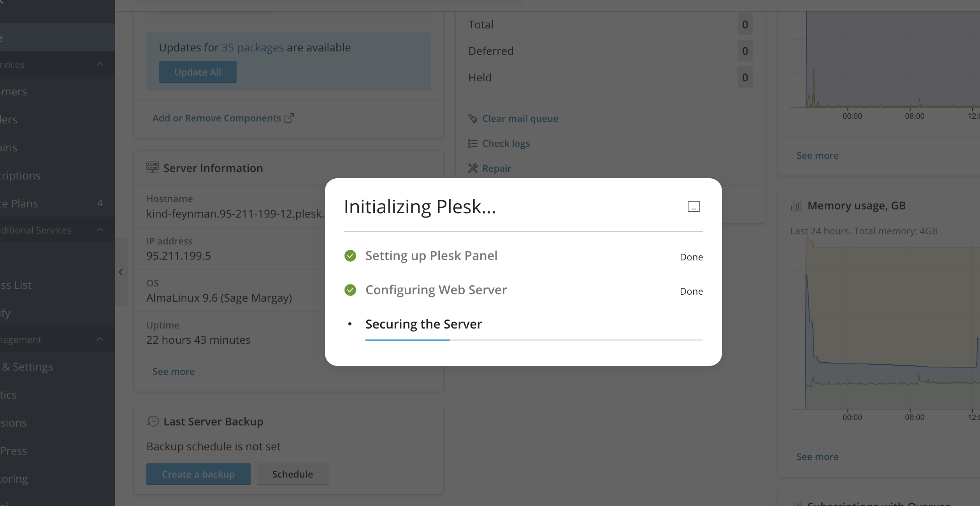Collapse the sidebar with the arrow handle
Screen dimensions: 980x506
click(x=121, y=272)
